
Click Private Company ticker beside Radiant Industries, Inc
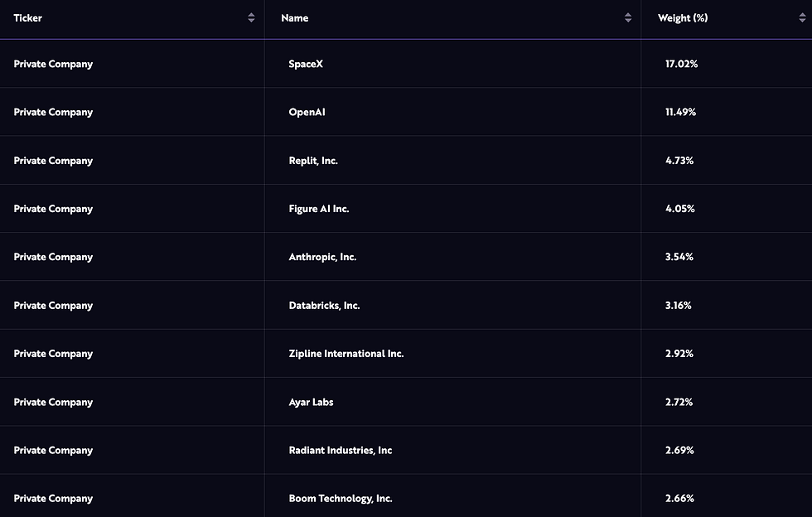pyautogui.click(x=53, y=451)
